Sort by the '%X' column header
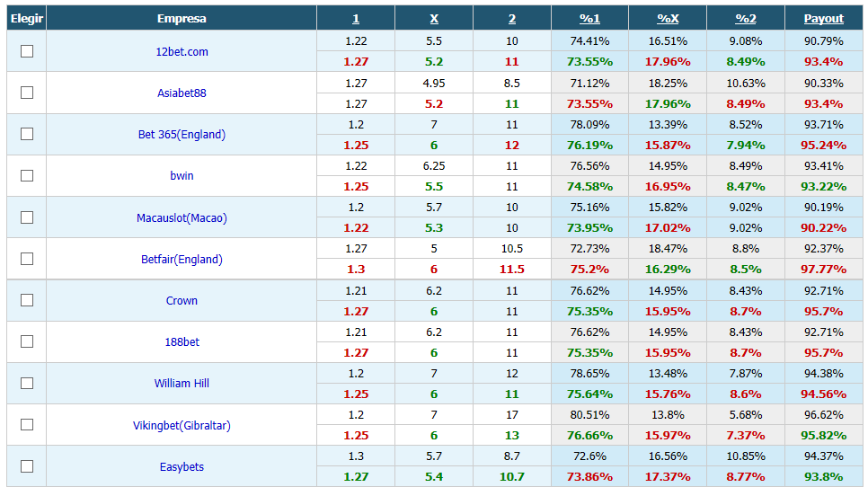Screen dimensions: 868x487 668,19
